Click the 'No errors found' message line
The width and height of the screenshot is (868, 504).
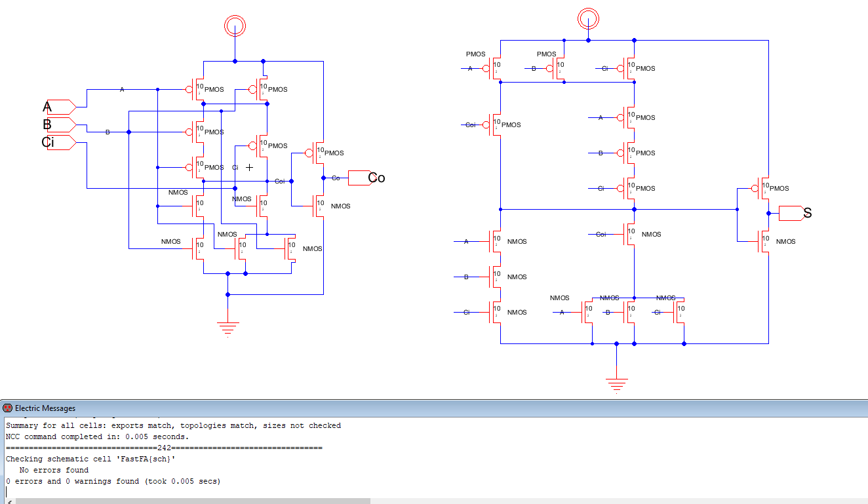point(54,470)
